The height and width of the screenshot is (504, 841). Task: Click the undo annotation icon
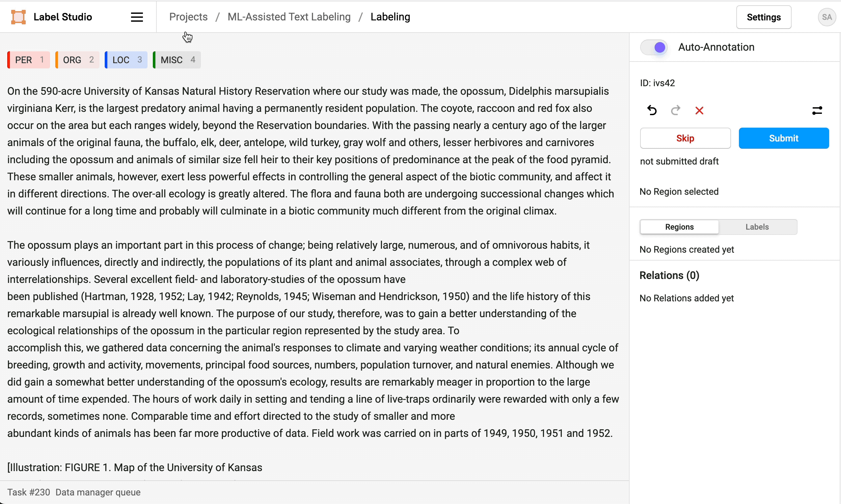pos(652,110)
